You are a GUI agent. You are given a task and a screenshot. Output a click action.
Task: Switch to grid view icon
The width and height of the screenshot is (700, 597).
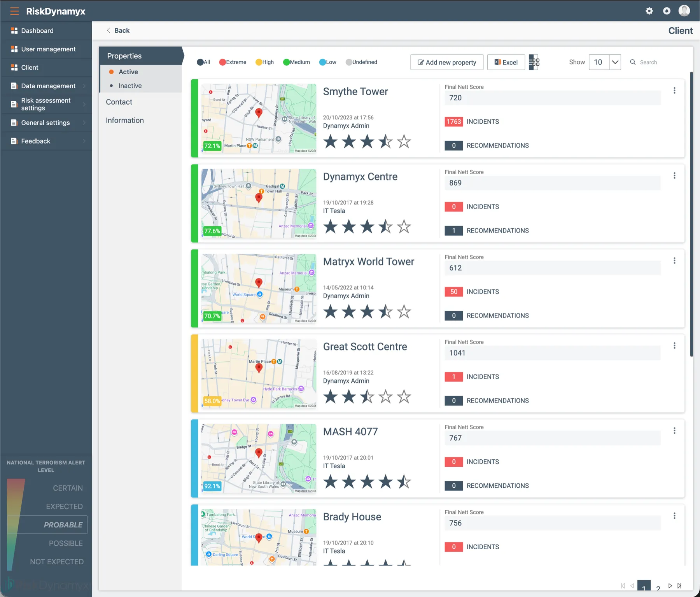click(x=534, y=62)
